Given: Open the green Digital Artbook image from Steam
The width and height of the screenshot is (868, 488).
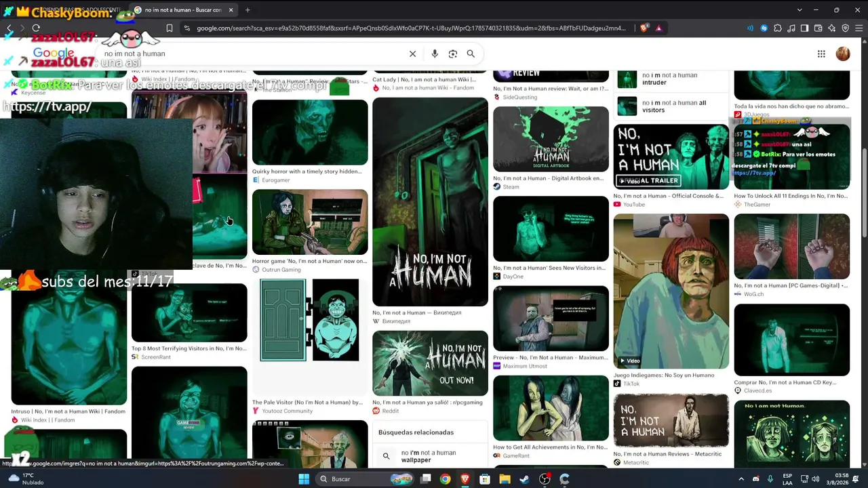Looking at the screenshot, I should pyautogui.click(x=551, y=139).
